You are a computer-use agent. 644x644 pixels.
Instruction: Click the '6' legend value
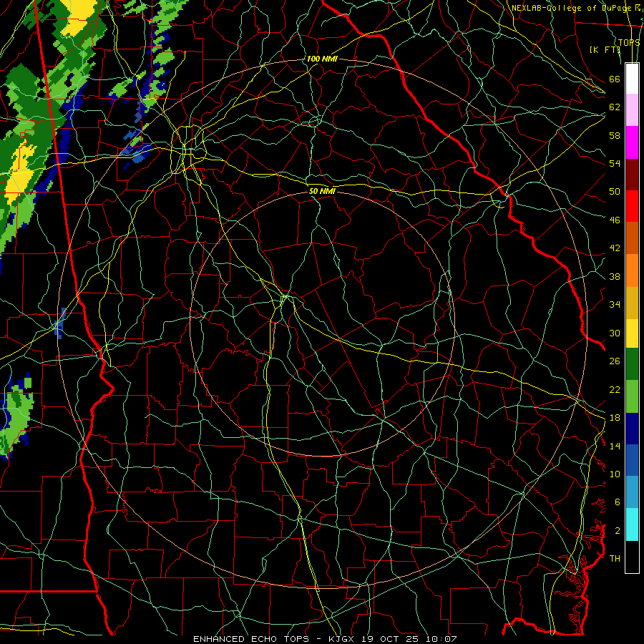(x=618, y=502)
